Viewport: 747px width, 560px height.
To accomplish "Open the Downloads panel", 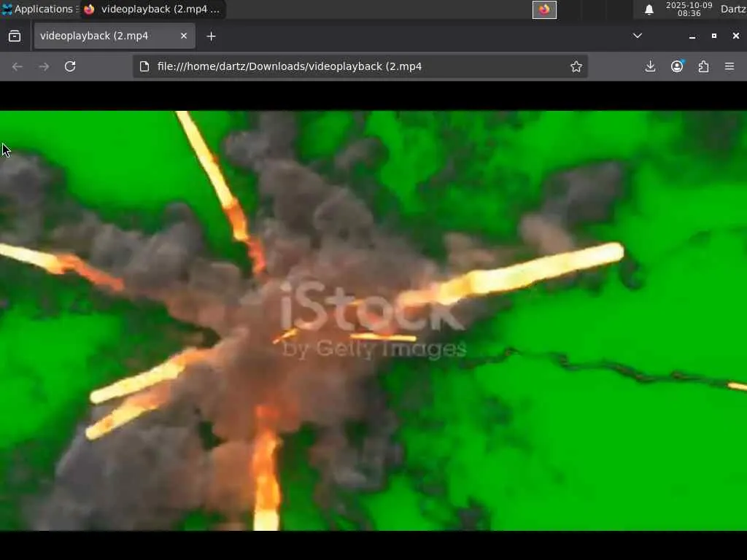I will pyautogui.click(x=650, y=66).
